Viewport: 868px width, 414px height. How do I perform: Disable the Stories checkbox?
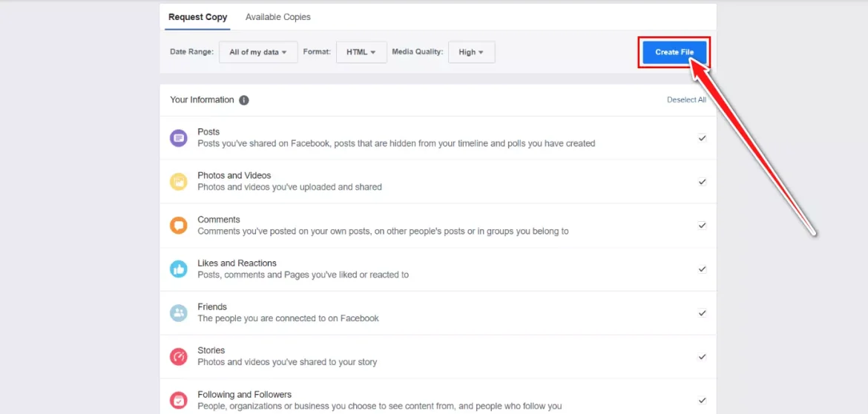(x=702, y=356)
